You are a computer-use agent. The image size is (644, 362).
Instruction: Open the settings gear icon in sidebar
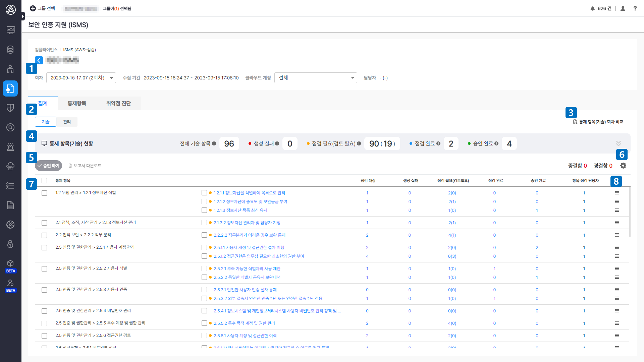point(10,225)
